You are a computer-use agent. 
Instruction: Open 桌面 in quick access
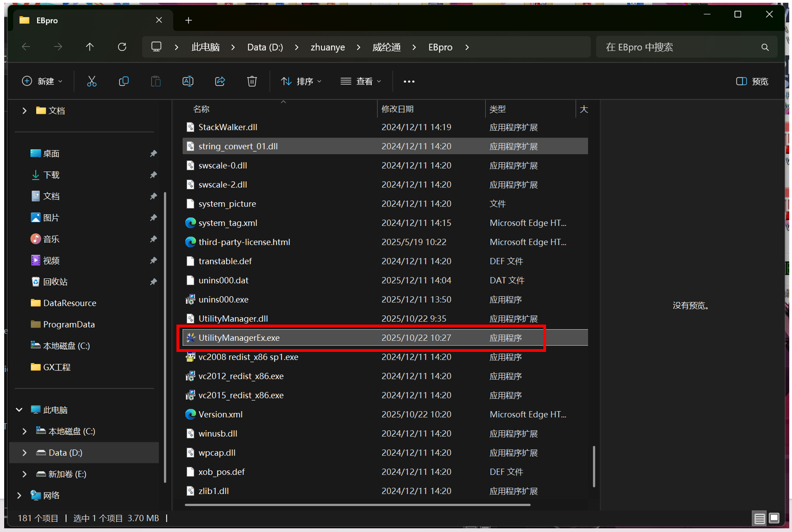coord(51,153)
